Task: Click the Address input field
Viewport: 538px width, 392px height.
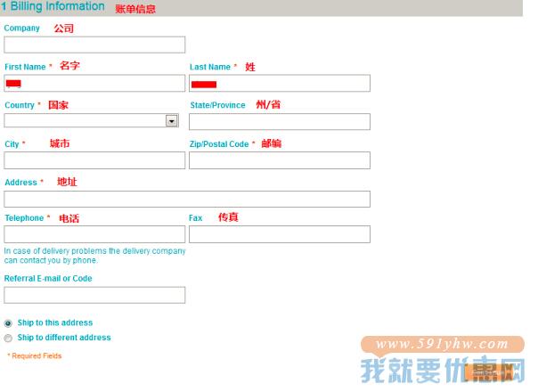Action: click(x=187, y=199)
